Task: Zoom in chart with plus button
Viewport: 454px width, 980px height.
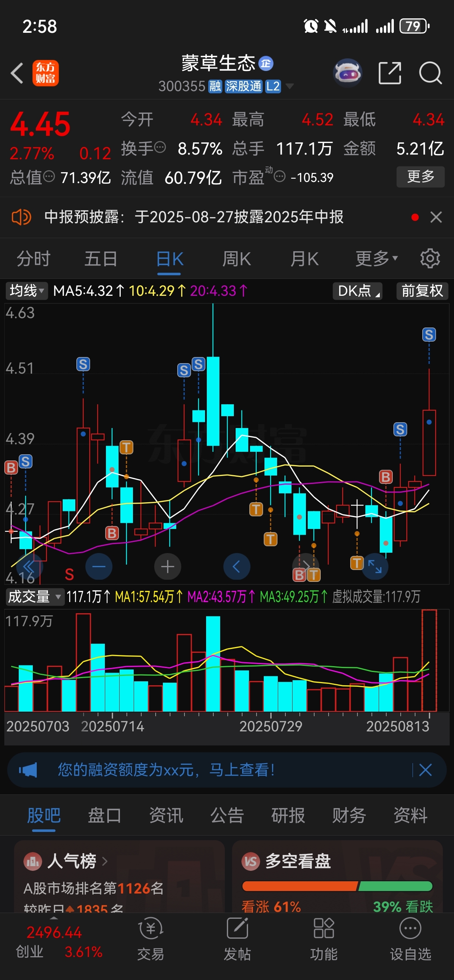Action: click(x=168, y=566)
